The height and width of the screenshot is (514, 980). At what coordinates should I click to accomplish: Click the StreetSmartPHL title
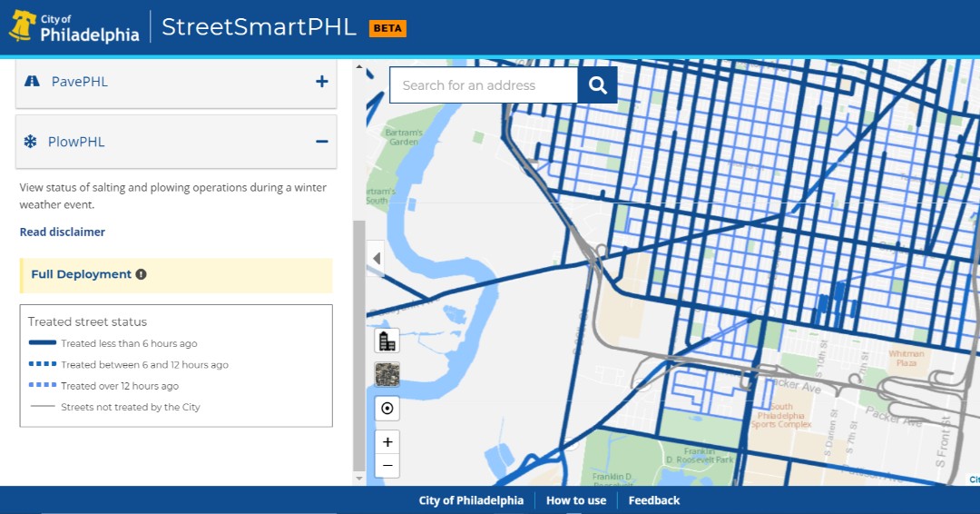[259, 27]
